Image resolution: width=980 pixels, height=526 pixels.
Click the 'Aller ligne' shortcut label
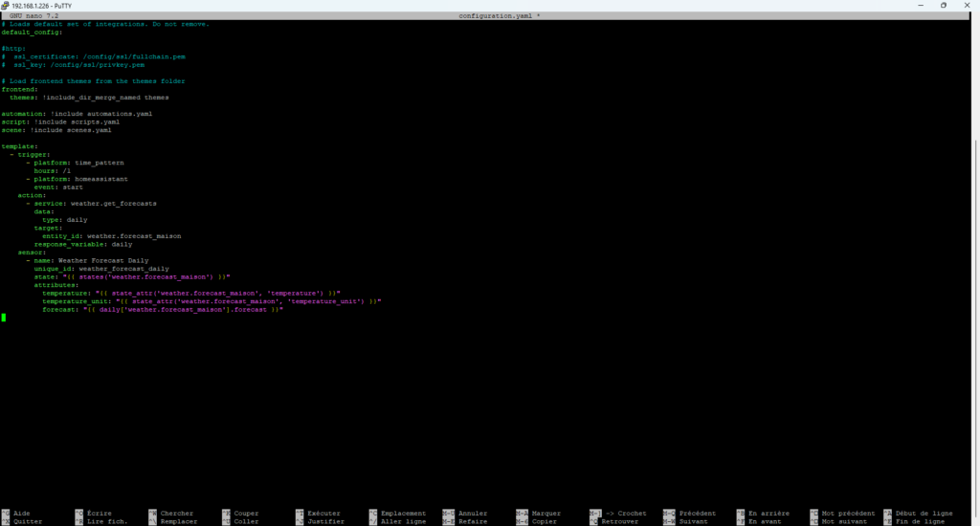[403, 521]
